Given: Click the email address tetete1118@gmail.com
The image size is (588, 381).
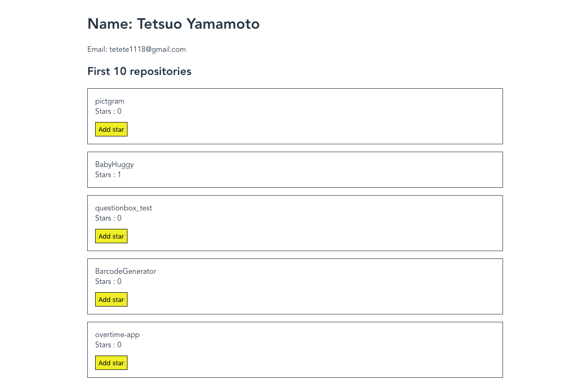Looking at the screenshot, I should point(147,49).
